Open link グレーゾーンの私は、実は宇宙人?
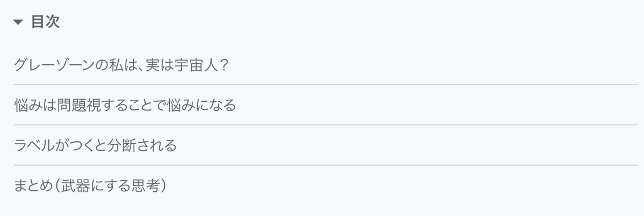 click(x=121, y=65)
